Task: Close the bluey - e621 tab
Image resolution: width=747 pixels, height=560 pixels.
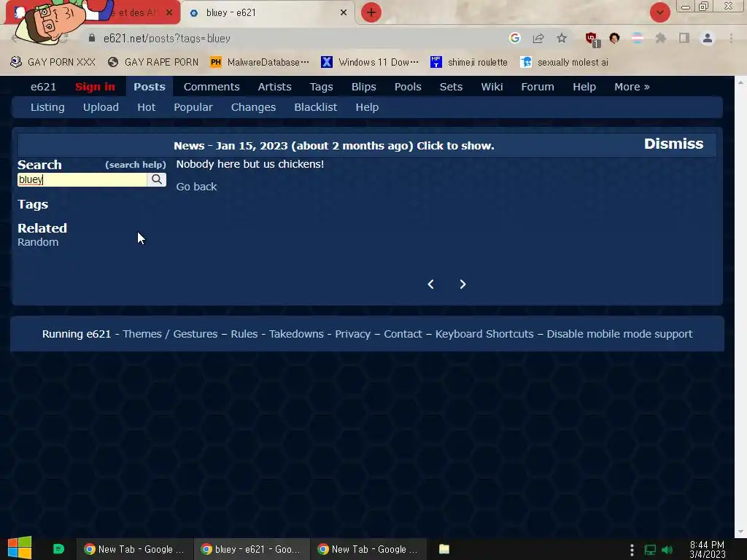Action: point(344,12)
